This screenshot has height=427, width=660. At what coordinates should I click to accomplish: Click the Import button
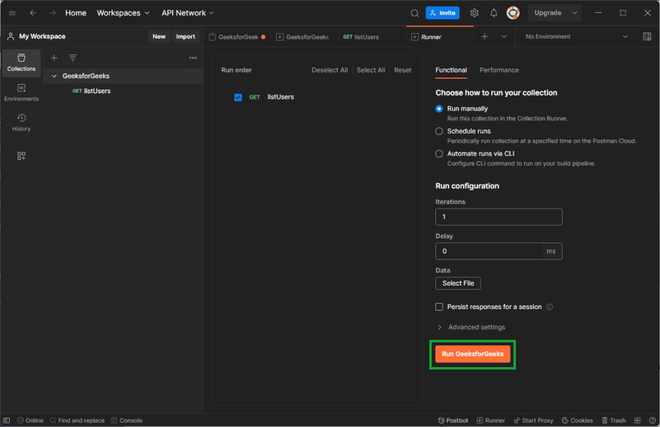click(x=185, y=37)
